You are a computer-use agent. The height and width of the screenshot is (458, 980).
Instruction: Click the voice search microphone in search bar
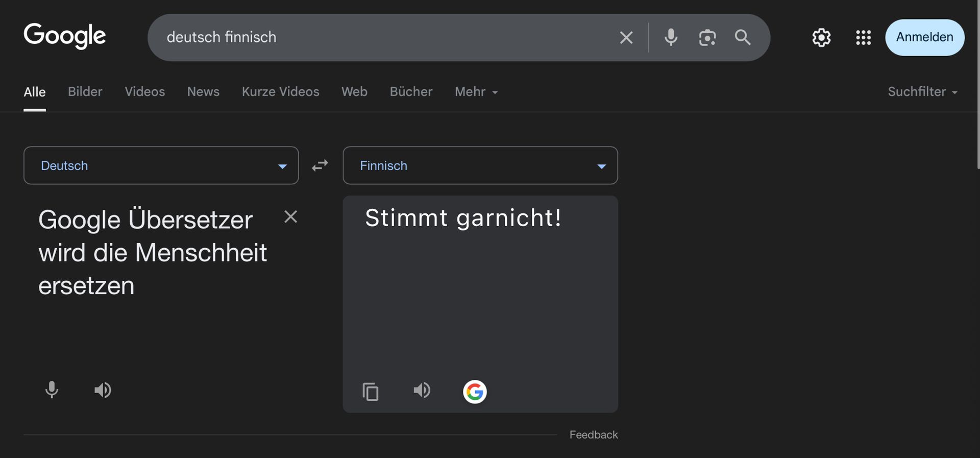(x=671, y=37)
